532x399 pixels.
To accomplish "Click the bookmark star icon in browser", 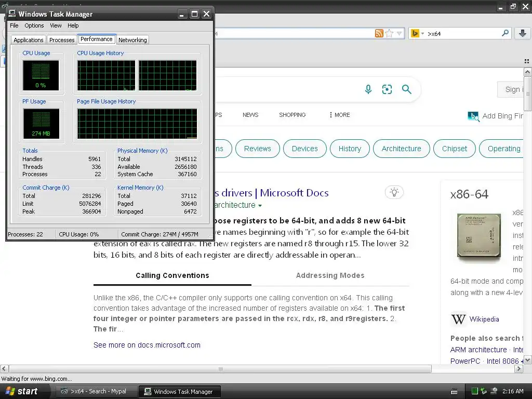I will click(x=389, y=33).
